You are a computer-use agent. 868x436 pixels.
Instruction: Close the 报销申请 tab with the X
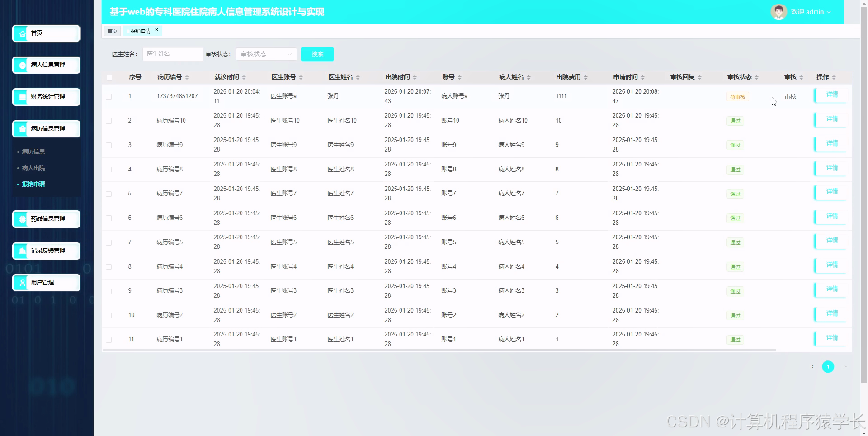[156, 30]
